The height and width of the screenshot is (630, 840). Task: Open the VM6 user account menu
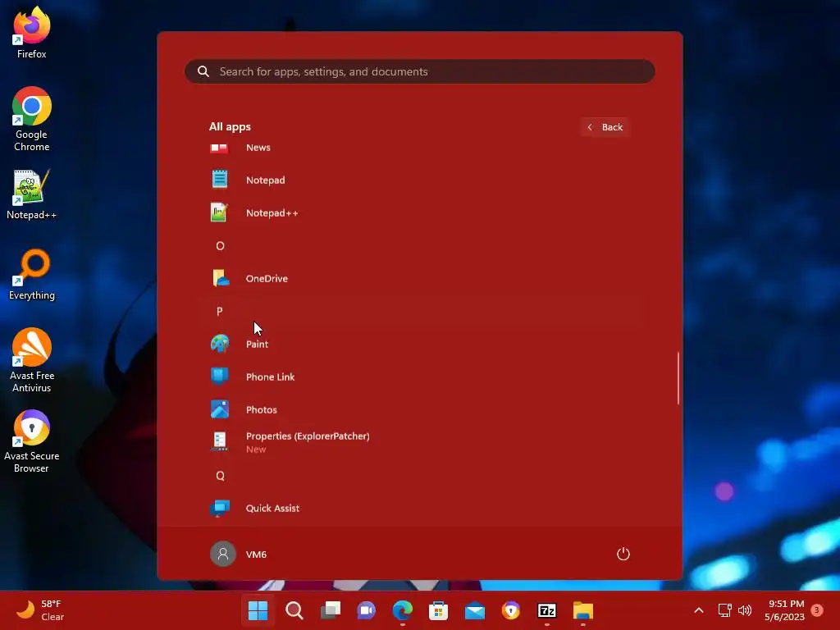pos(239,554)
